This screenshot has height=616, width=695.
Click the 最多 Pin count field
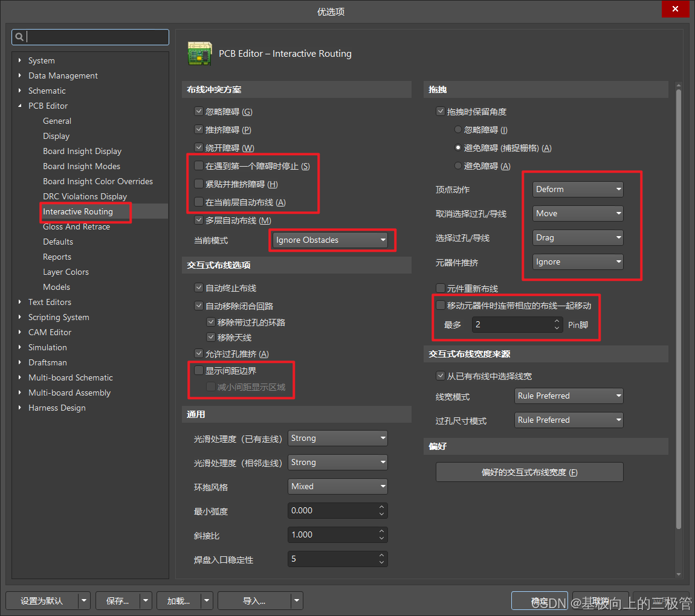(517, 324)
